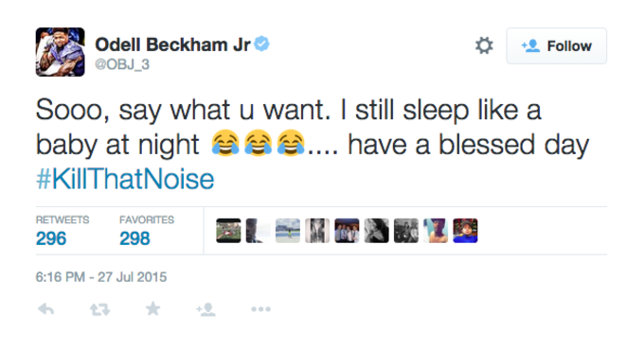The width and height of the screenshot is (644, 350).
Task: Favorite the tweet with the star icon
Action: tap(152, 308)
